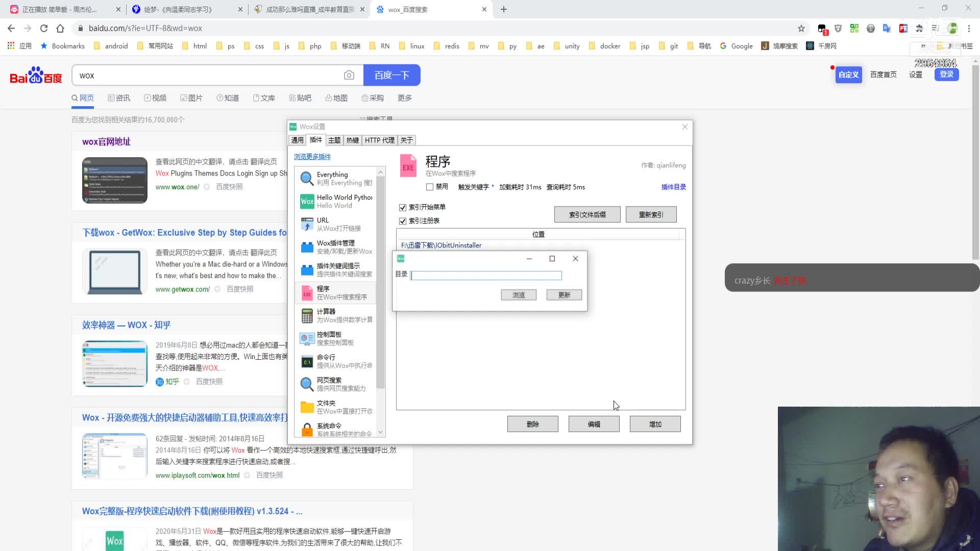Screen dimensions: 980x551
Task: Go back with the browser back arrow
Action: (11, 29)
